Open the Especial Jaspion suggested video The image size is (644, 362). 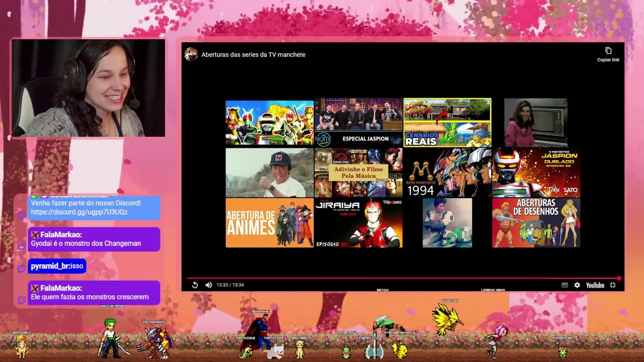358,123
